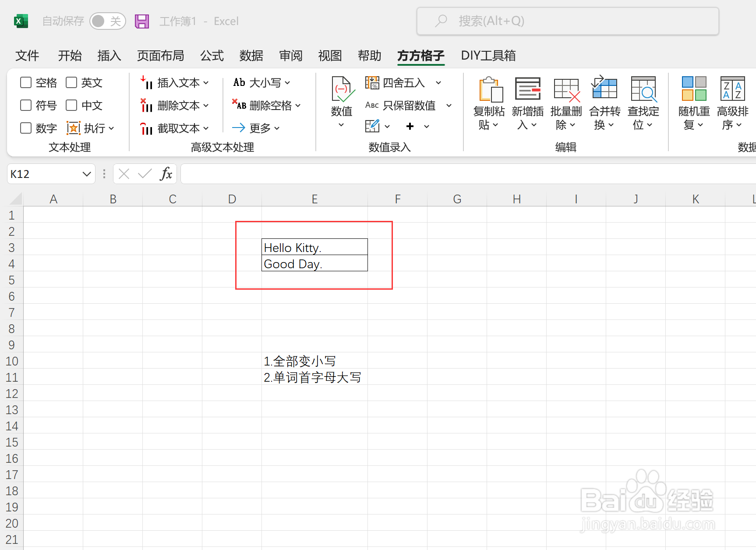Switch to the 审阅 tab
This screenshot has width=756, height=550.
click(291, 56)
